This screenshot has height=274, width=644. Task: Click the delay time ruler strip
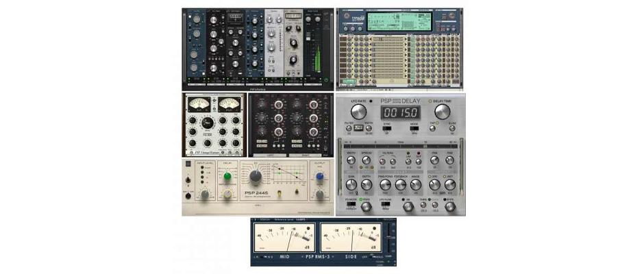400,145
